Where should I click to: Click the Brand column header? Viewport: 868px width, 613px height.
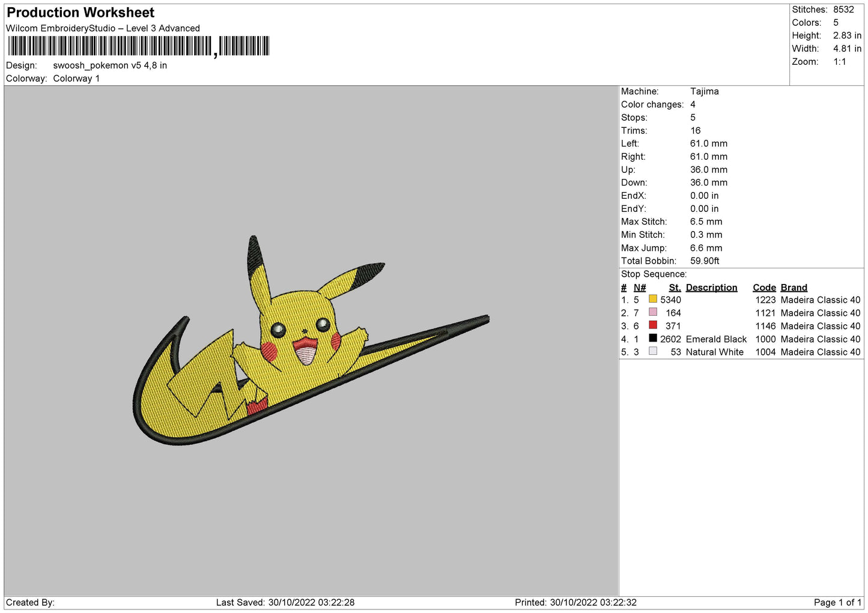[x=794, y=288]
